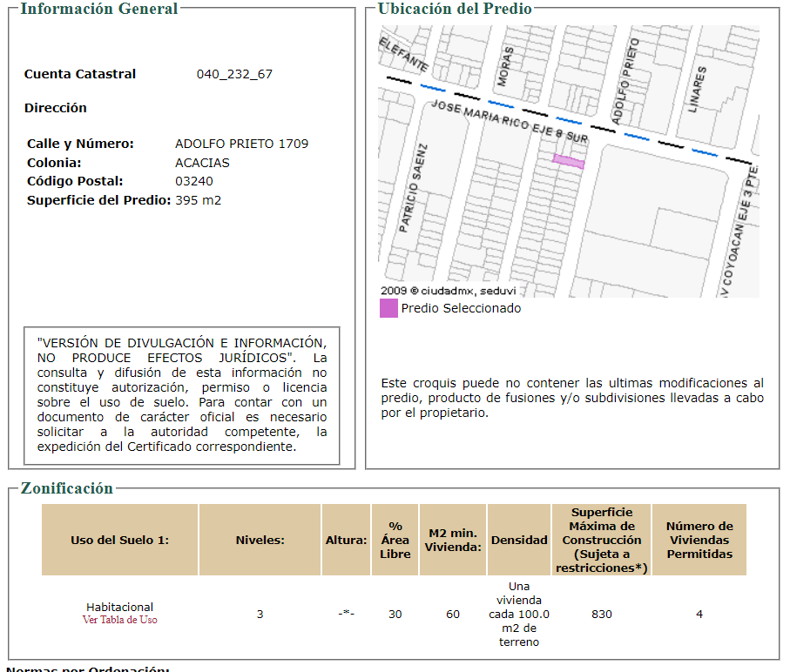Screen dimensions: 790x672
Task: Click the Niveles value '3'
Action: pos(260,614)
